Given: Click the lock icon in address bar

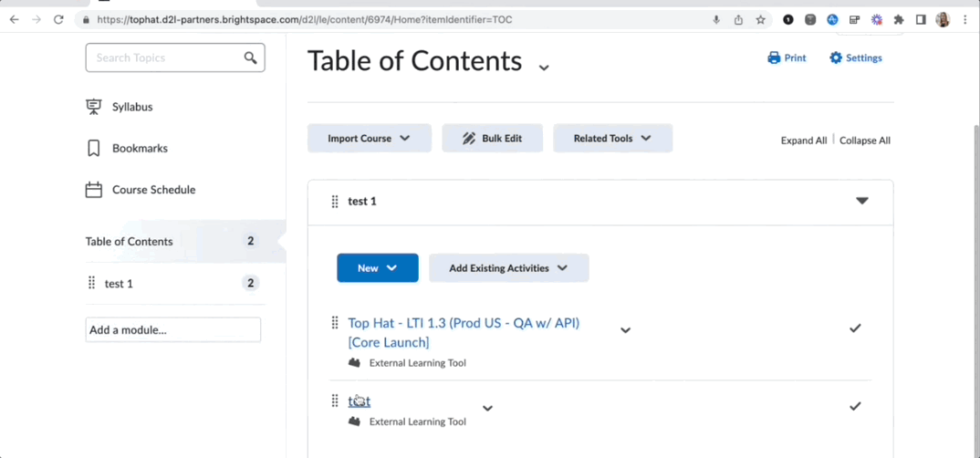Looking at the screenshot, I should pyautogui.click(x=87, y=20).
